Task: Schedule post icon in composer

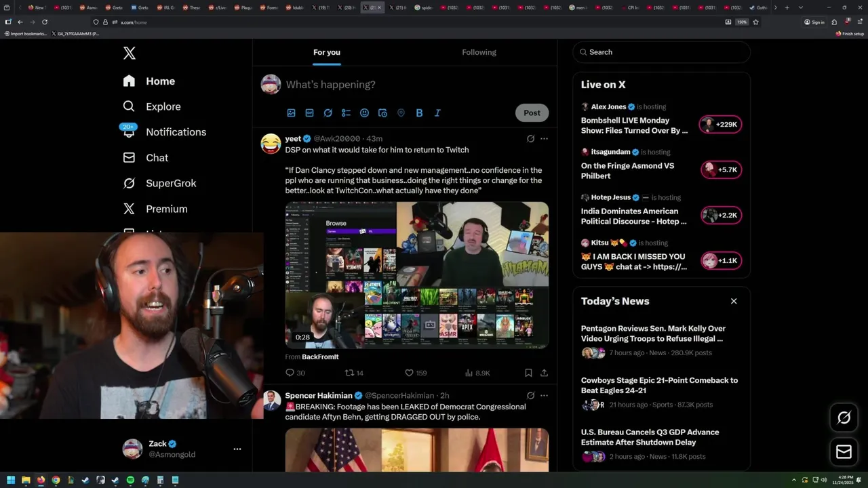Action: click(x=382, y=113)
